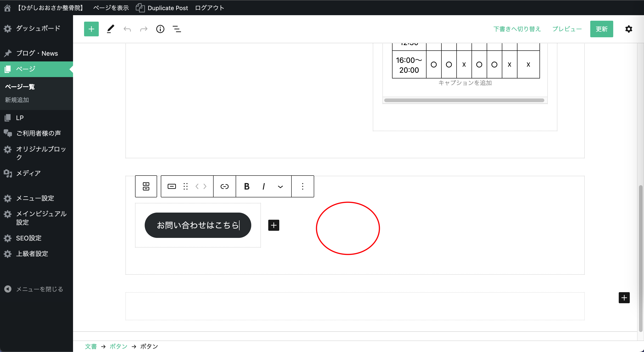Screen dimensions: 644x352
Task: Click the お問い合わせはこちら button text
Action: coord(198,225)
